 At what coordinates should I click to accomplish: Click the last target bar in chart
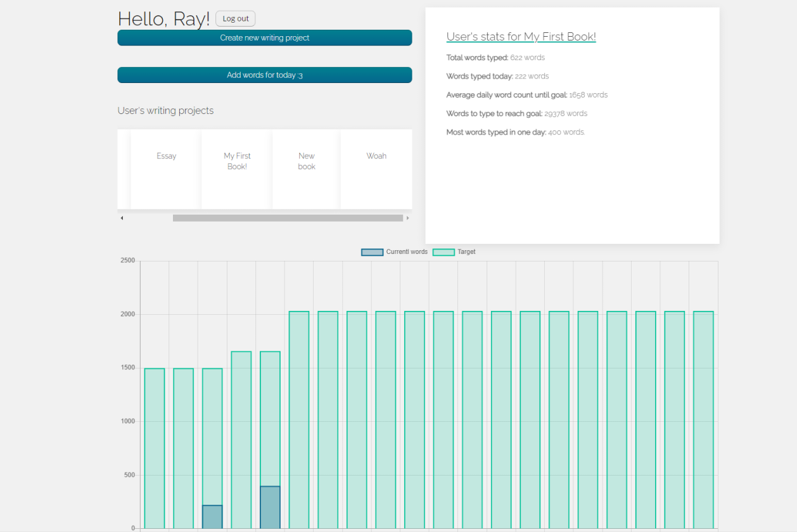coord(703,420)
